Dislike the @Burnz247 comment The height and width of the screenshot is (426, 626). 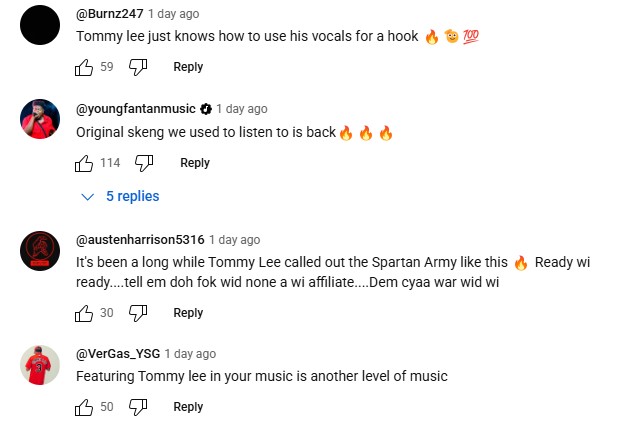point(139,67)
